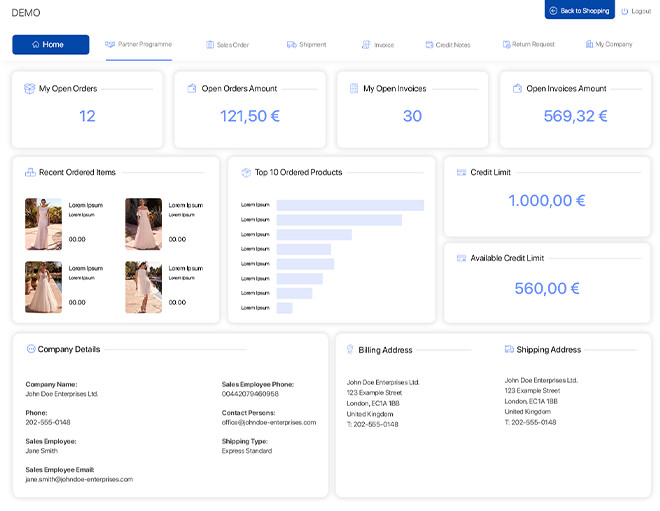Switch to the Sales Order tab
This screenshot has width=660, height=511.
tap(227, 45)
